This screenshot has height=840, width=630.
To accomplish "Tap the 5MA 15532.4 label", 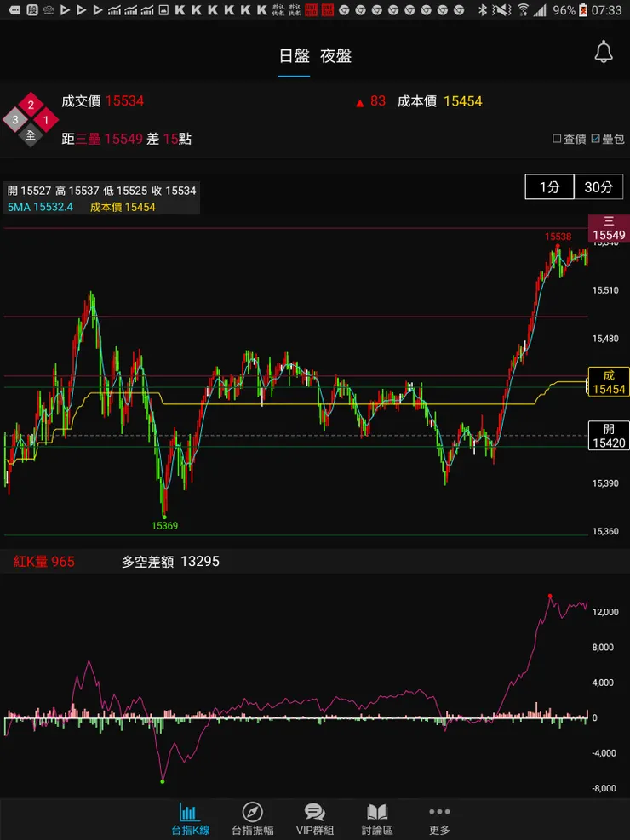I will 40,207.
